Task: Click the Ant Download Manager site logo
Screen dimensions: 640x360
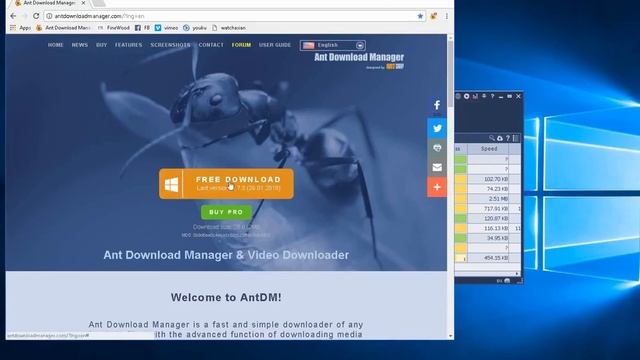Action: 359,60
